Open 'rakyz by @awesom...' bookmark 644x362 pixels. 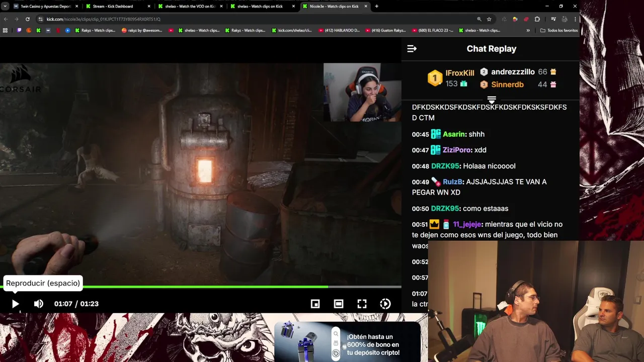tap(142, 30)
